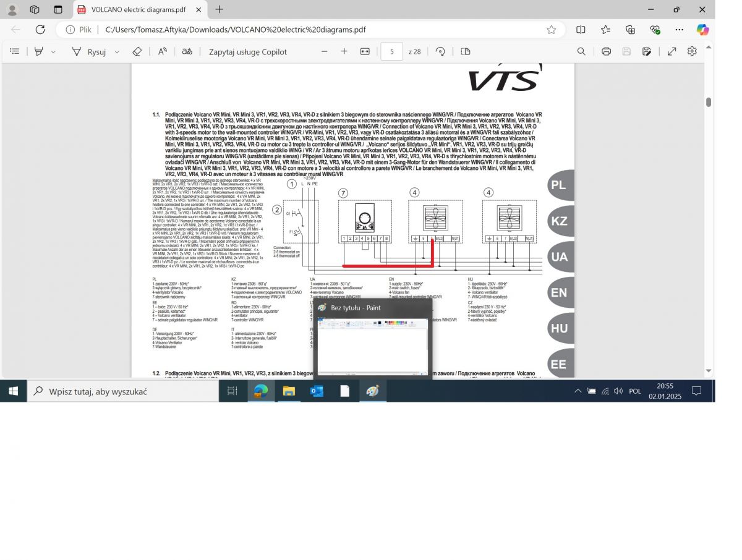Open Task View on the taskbar
Image resolution: width=742 pixels, height=560 pixels.
232,391
